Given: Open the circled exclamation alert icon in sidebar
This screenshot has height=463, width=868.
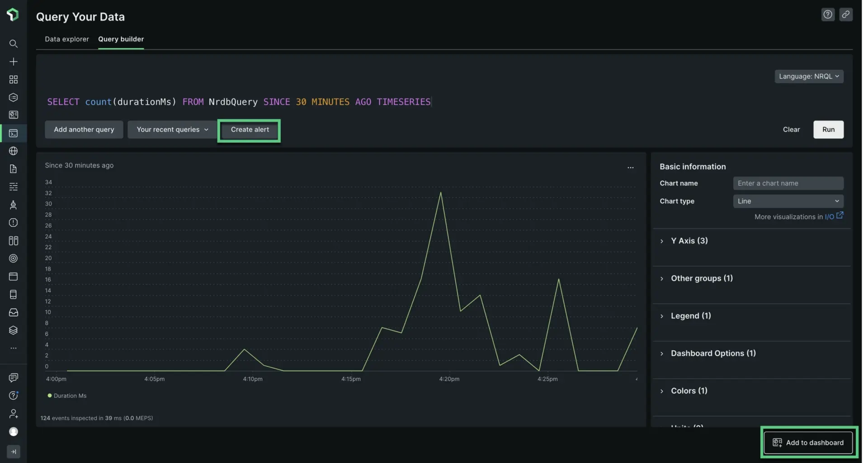Looking at the screenshot, I should tap(14, 223).
